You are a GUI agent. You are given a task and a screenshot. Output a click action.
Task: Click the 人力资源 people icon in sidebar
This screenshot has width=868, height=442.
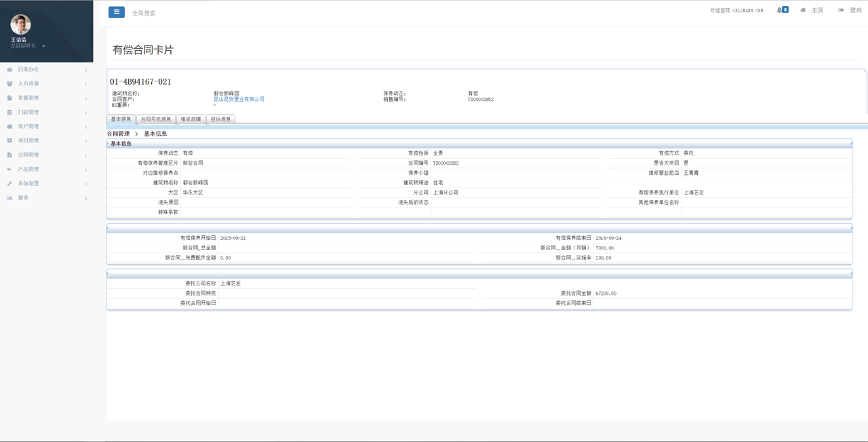(9, 84)
